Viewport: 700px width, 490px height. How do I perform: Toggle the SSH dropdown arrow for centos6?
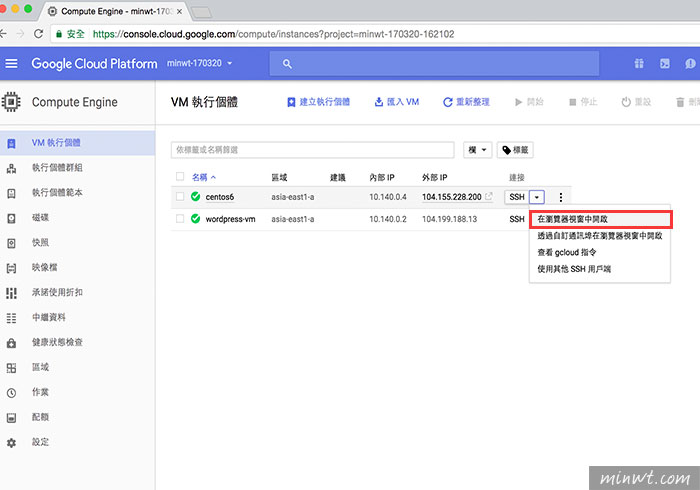point(537,197)
